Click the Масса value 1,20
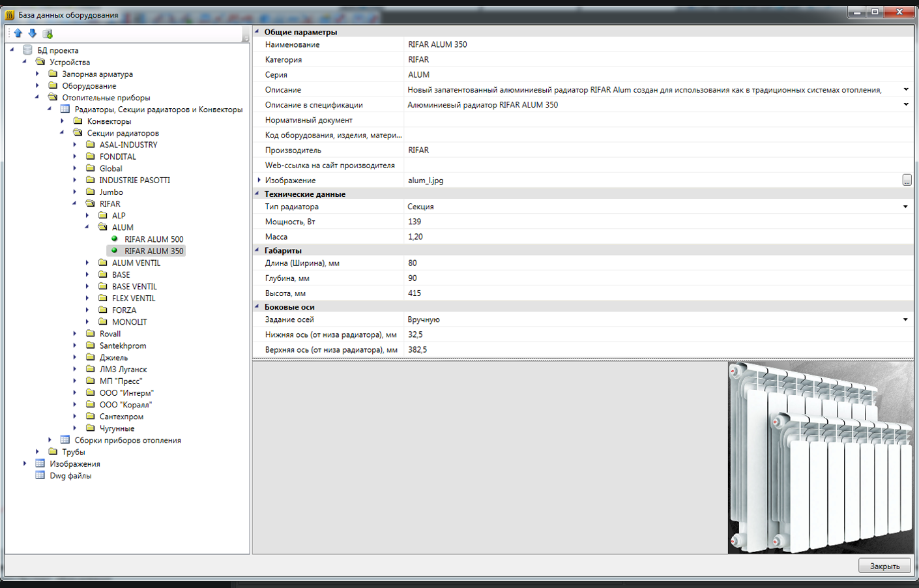919x588 pixels. click(658, 237)
